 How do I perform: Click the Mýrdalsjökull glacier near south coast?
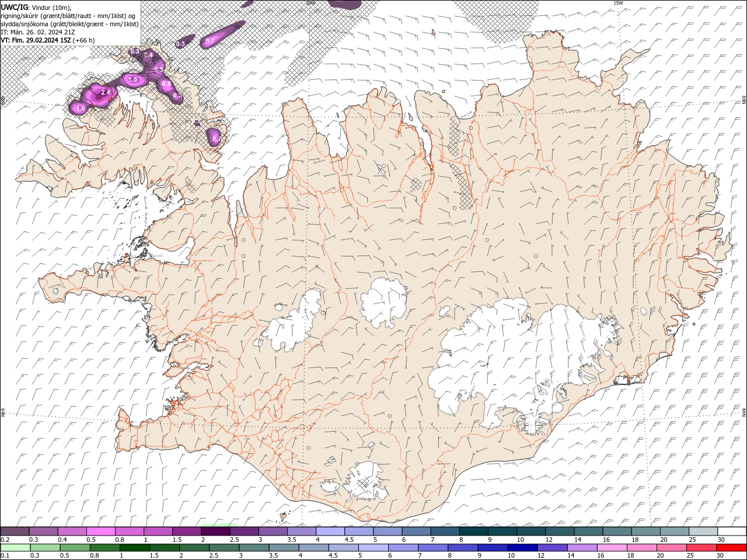click(x=366, y=482)
